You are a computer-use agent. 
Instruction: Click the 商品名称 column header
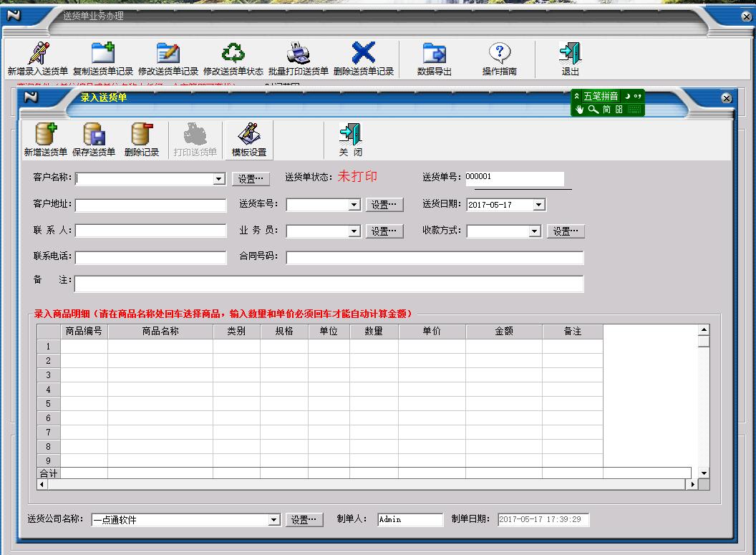tap(160, 332)
